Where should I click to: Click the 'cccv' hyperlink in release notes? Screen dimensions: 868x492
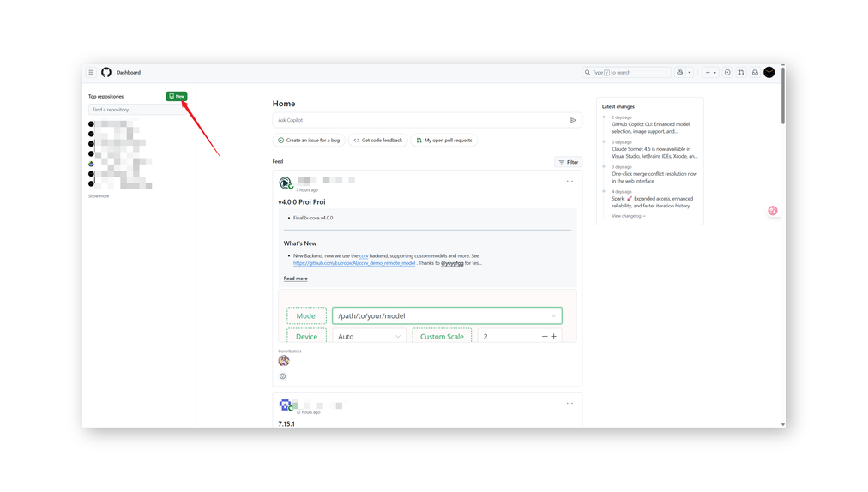pos(364,256)
